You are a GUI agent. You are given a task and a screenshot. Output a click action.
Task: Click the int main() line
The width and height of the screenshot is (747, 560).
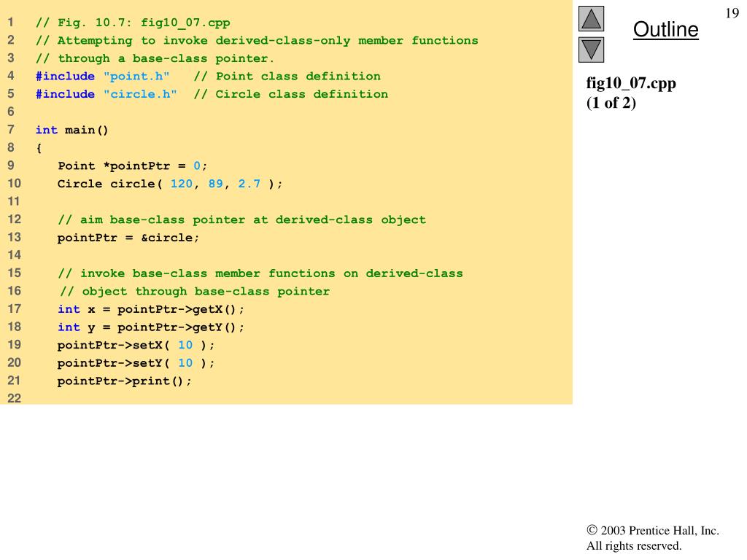72,130
